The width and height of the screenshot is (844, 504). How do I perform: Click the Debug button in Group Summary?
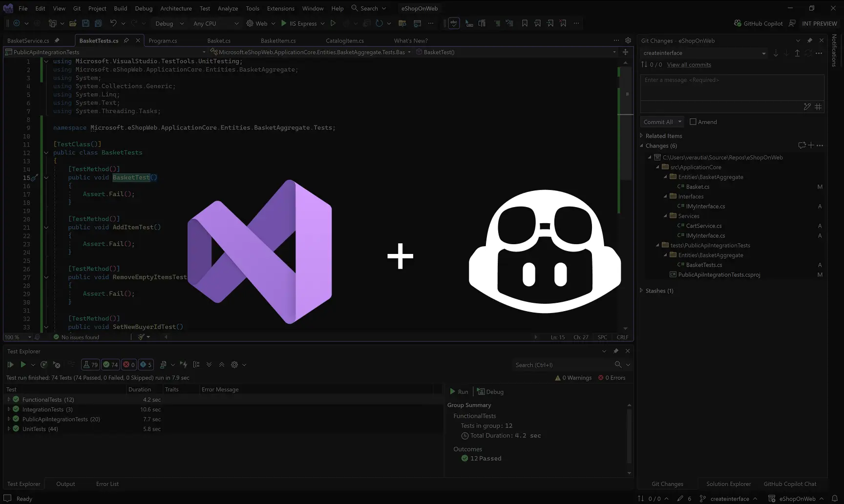coord(490,391)
